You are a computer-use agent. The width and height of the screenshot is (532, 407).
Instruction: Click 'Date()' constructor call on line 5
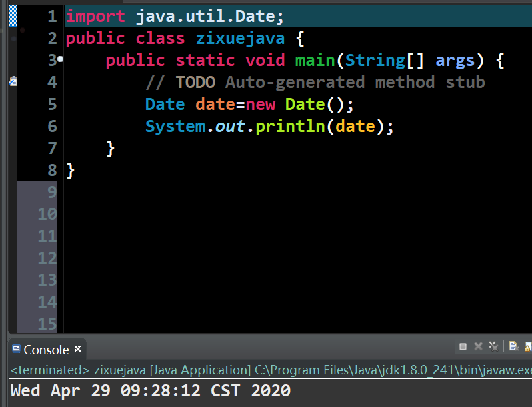(x=315, y=105)
